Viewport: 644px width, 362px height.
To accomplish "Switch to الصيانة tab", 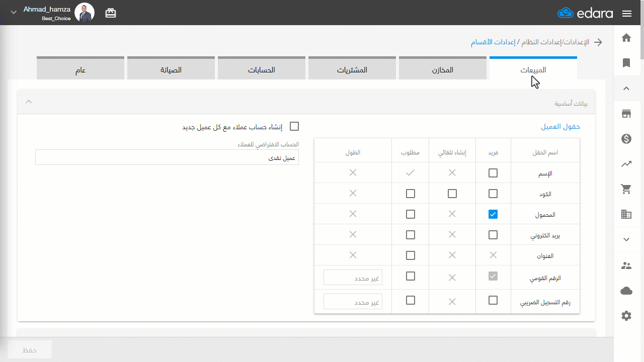I will pyautogui.click(x=171, y=68).
